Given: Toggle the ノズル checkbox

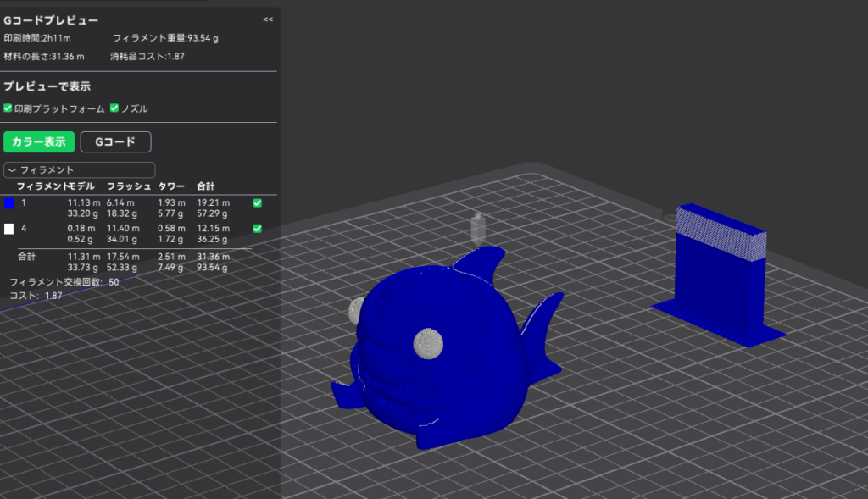Looking at the screenshot, I should click(x=114, y=108).
